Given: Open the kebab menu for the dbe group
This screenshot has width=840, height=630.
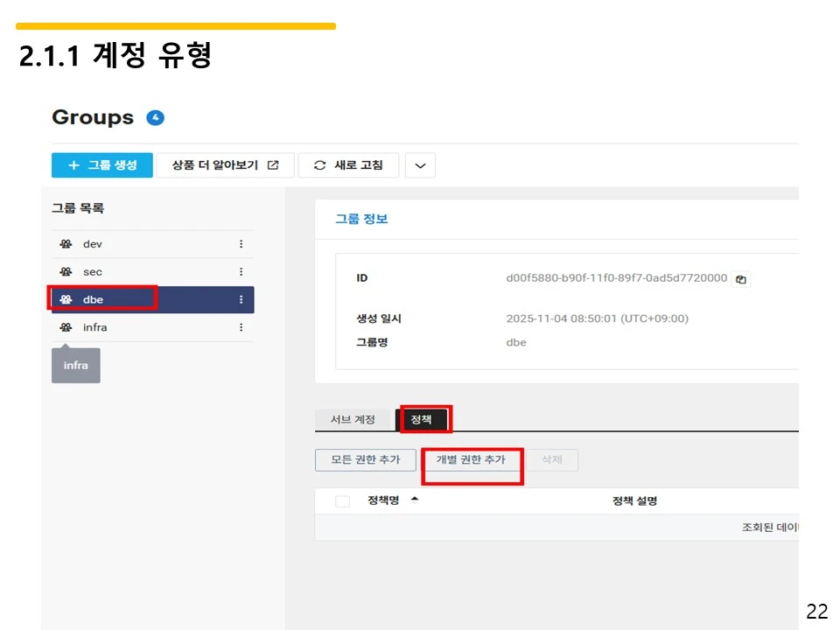Looking at the screenshot, I should click(241, 299).
